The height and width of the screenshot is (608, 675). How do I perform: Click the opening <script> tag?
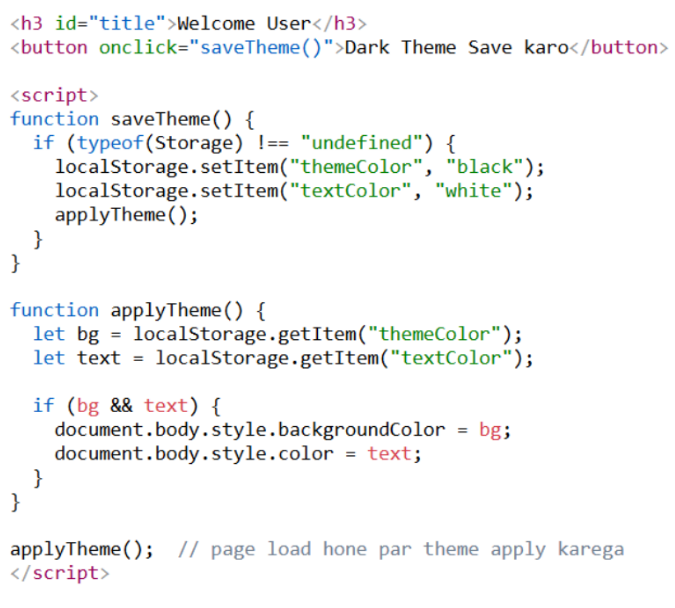coord(55,95)
